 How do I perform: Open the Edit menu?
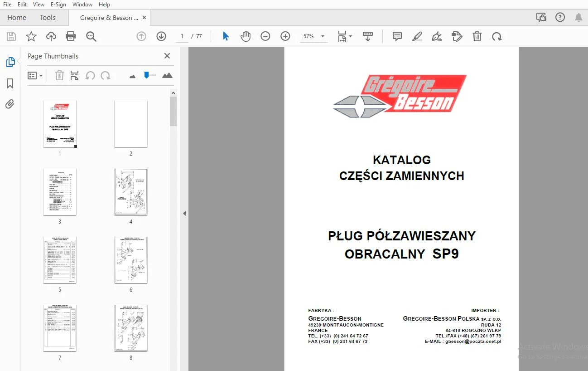[x=22, y=5]
